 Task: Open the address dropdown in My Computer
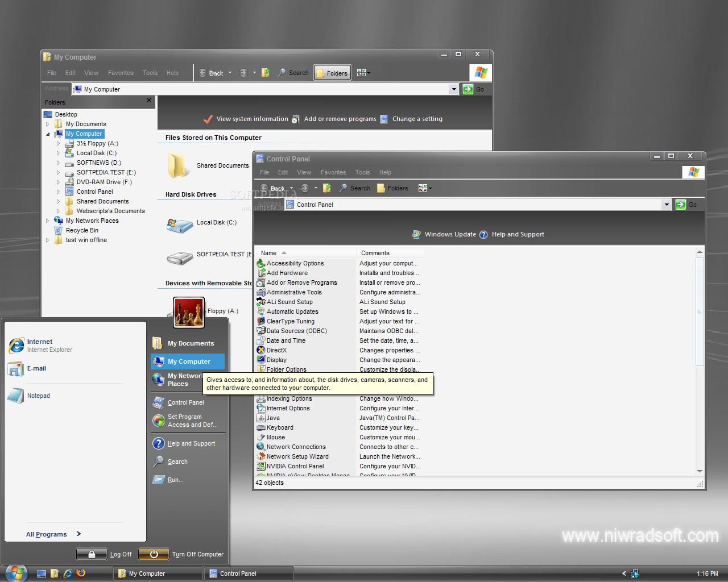453,89
